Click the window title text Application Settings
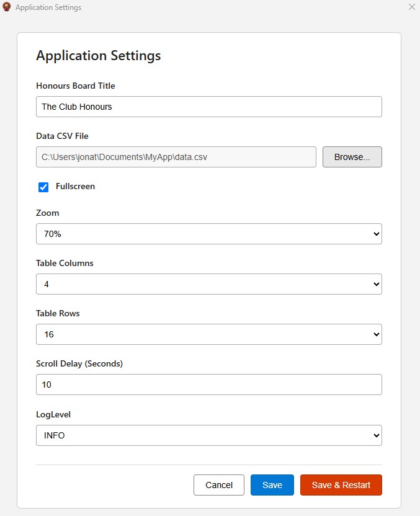 tap(48, 7)
